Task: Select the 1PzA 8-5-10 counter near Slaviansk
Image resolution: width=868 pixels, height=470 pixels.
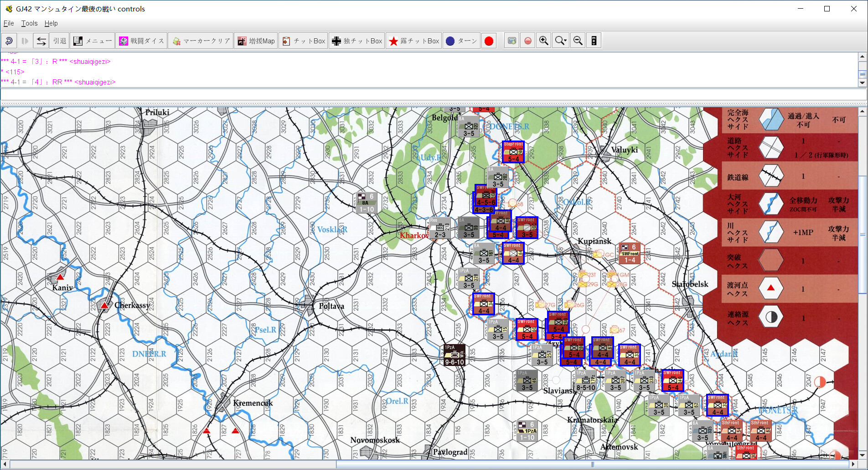Action: pos(586,381)
